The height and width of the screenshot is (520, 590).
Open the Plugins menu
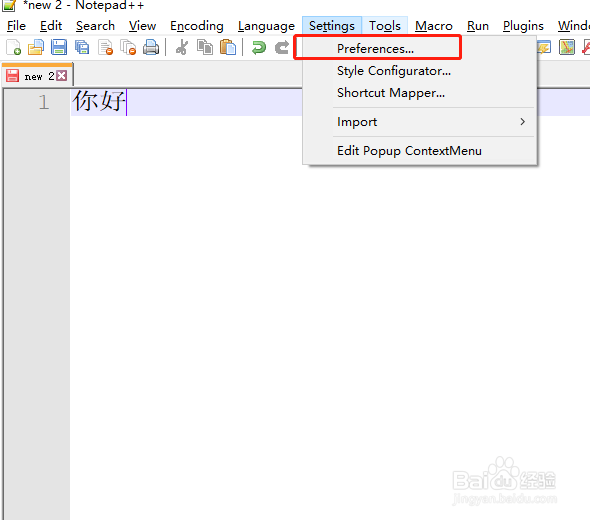(523, 26)
